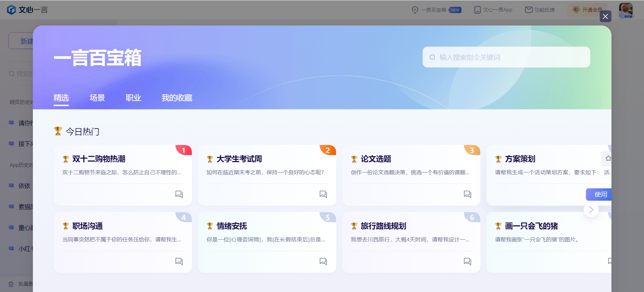This screenshot has width=644, height=292.
Task: Click the 大学生考试周 card title
Action: 239,159
